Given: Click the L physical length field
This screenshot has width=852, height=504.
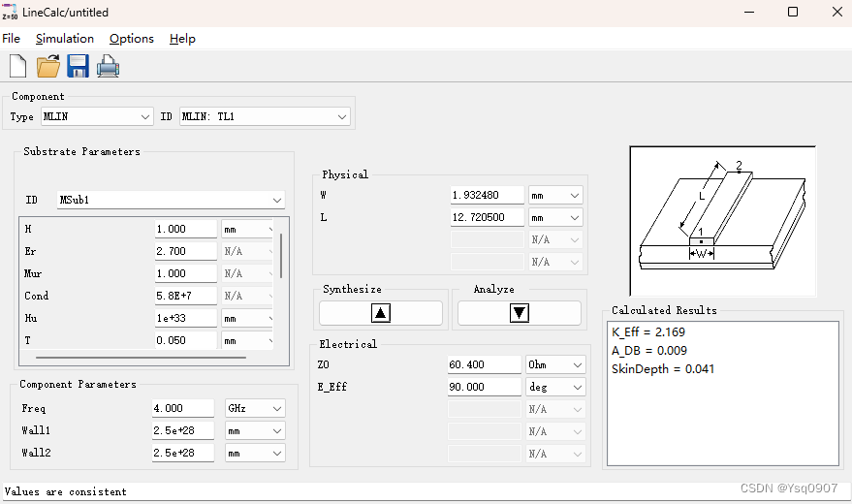Looking at the screenshot, I should point(487,217).
